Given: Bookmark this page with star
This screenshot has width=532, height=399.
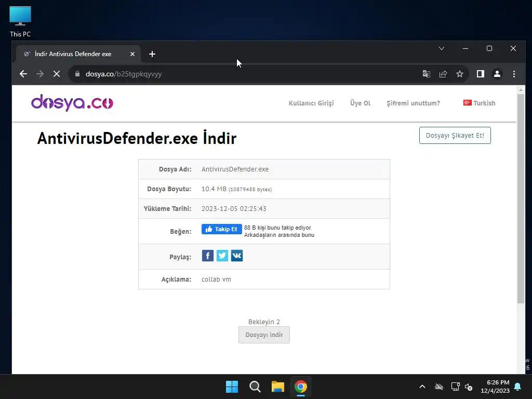Looking at the screenshot, I should point(460,74).
